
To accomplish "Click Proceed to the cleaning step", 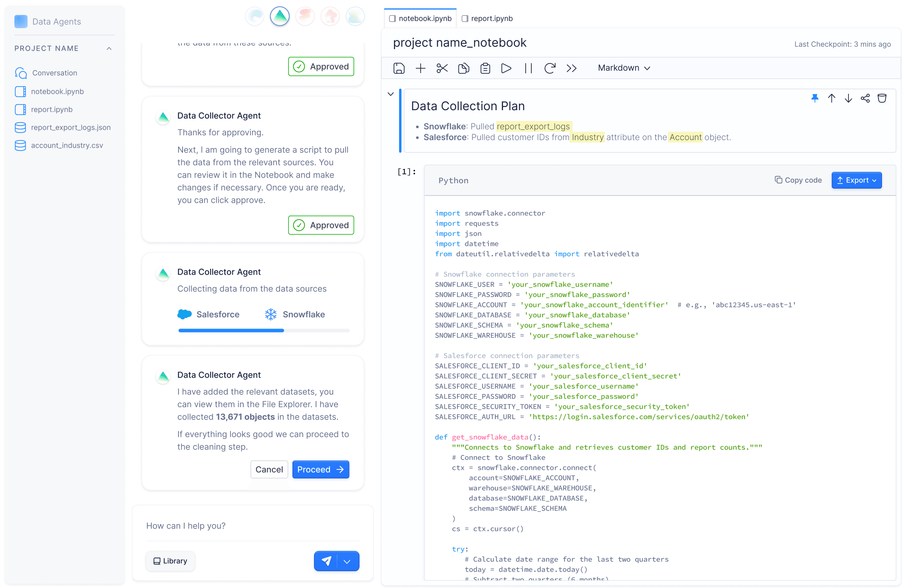I will click(x=321, y=469).
